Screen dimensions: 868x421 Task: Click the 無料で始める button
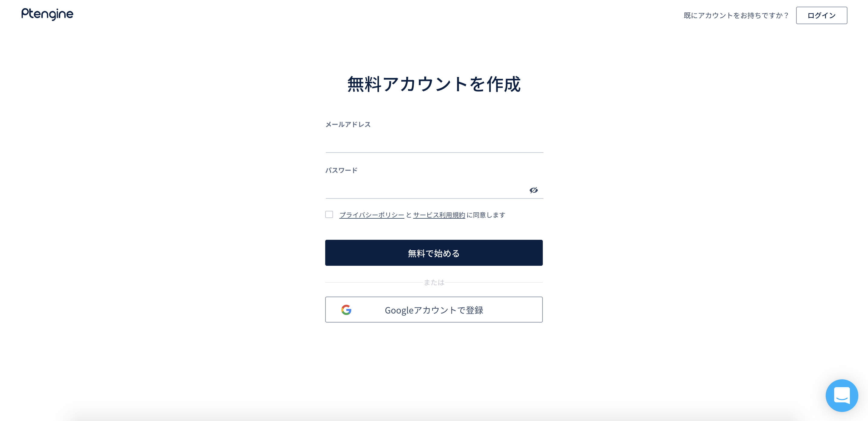pyautogui.click(x=434, y=253)
